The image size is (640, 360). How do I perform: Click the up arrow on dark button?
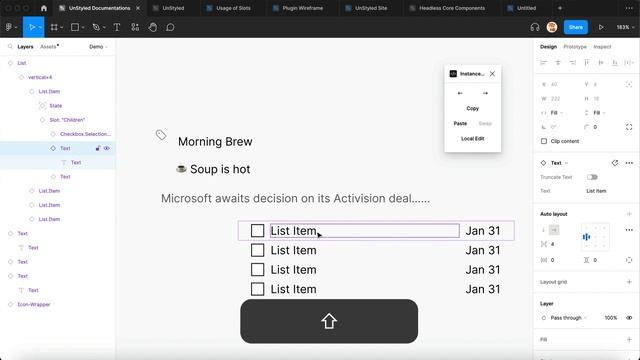click(329, 321)
